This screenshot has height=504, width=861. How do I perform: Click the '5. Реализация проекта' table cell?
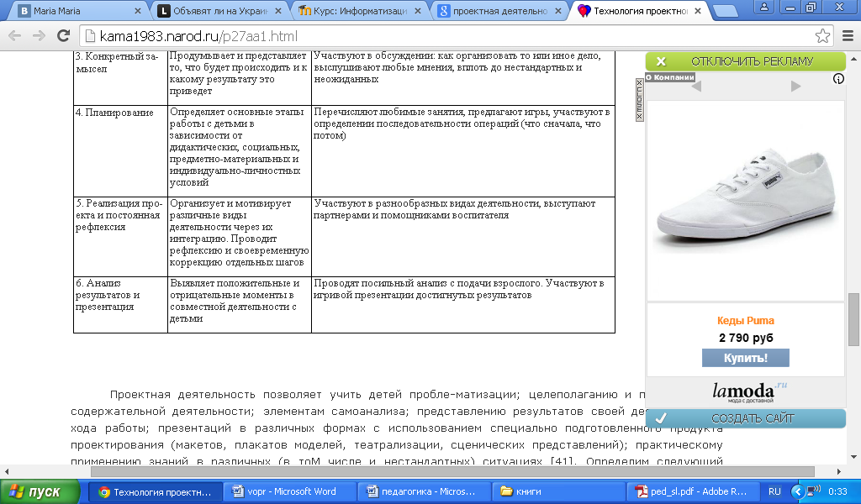(120, 236)
